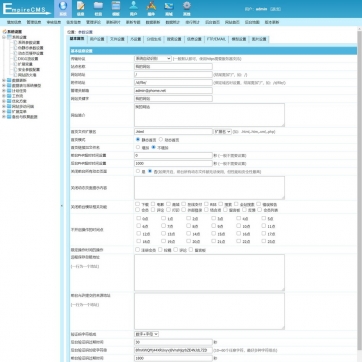
Task: Click the admin email input field
Action: pos(173,90)
